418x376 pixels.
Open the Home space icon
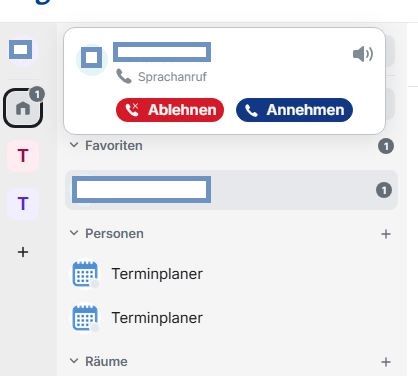tap(23, 108)
